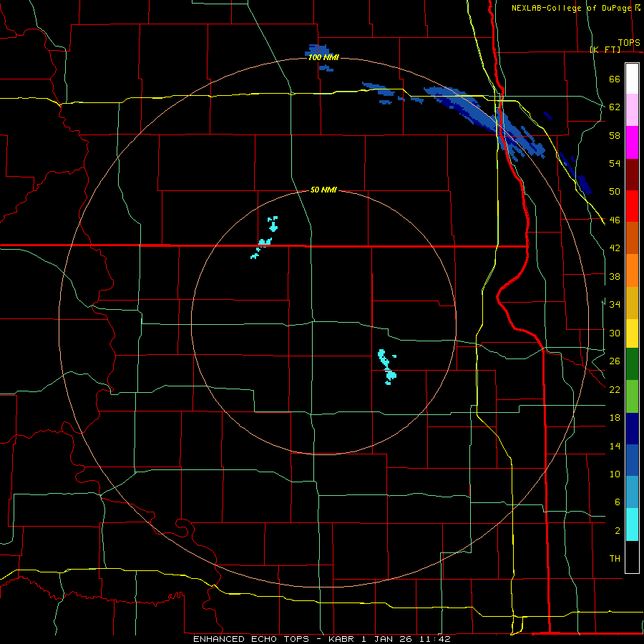Image resolution: width=644 pixels, height=644 pixels.
Task: Pick the light green swatch near 22
Action: point(632,396)
